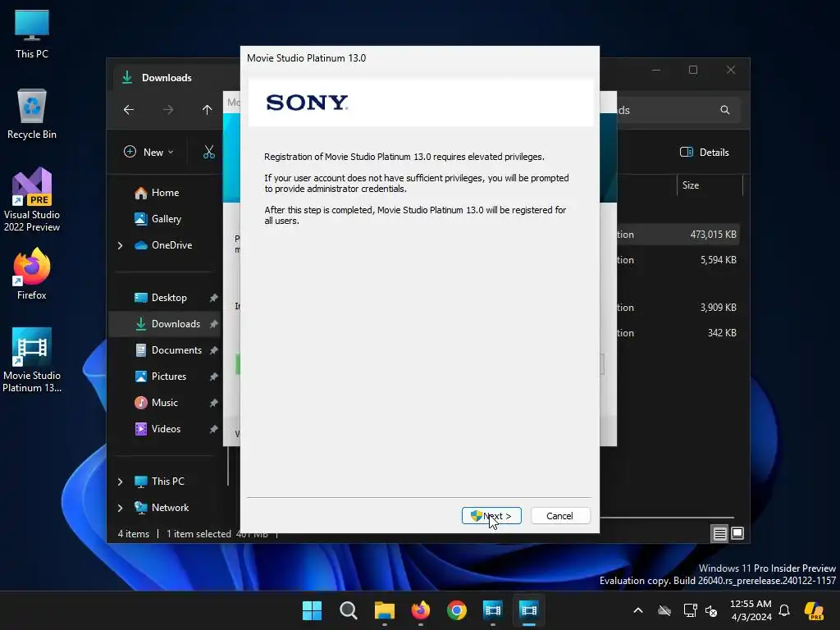This screenshot has width=840, height=630.
Task: Switch to the first Movie Studio taskbar window
Action: pos(492,610)
